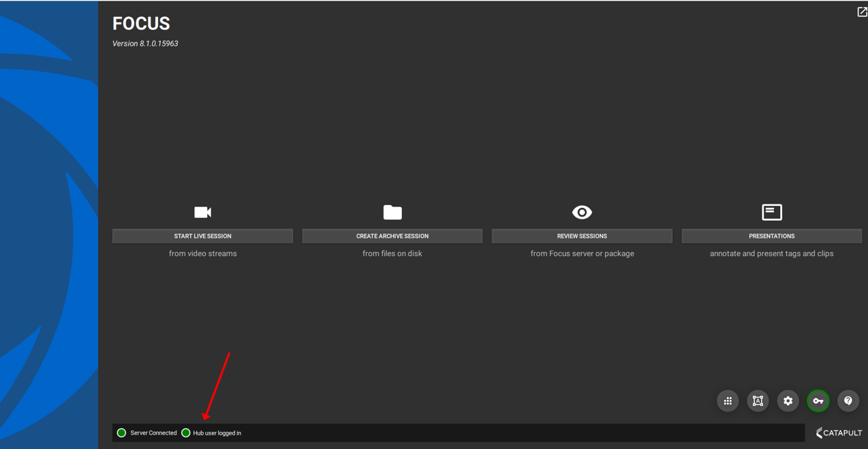This screenshot has height=449, width=868.
Task: Click the video camera icon above Start Live Session
Action: pos(202,212)
